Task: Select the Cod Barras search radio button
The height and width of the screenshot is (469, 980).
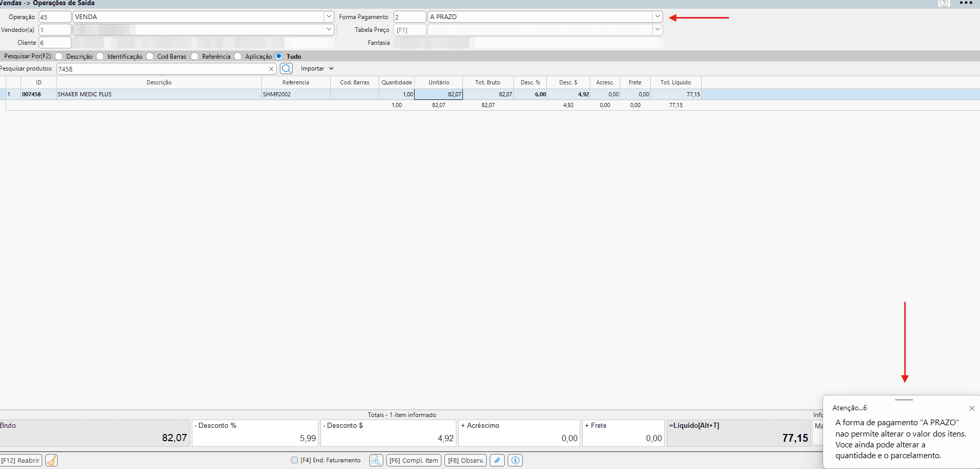Action: (x=150, y=56)
